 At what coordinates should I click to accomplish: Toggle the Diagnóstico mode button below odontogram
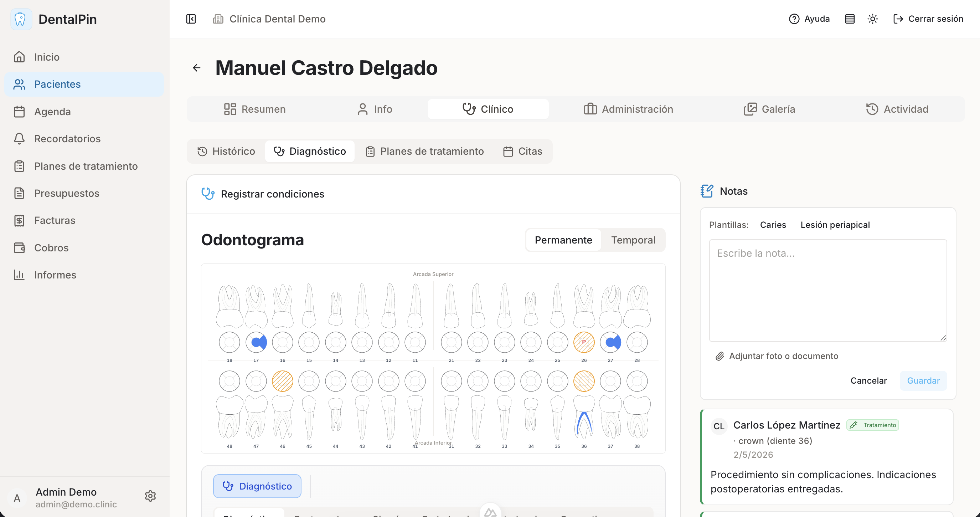pyautogui.click(x=257, y=486)
